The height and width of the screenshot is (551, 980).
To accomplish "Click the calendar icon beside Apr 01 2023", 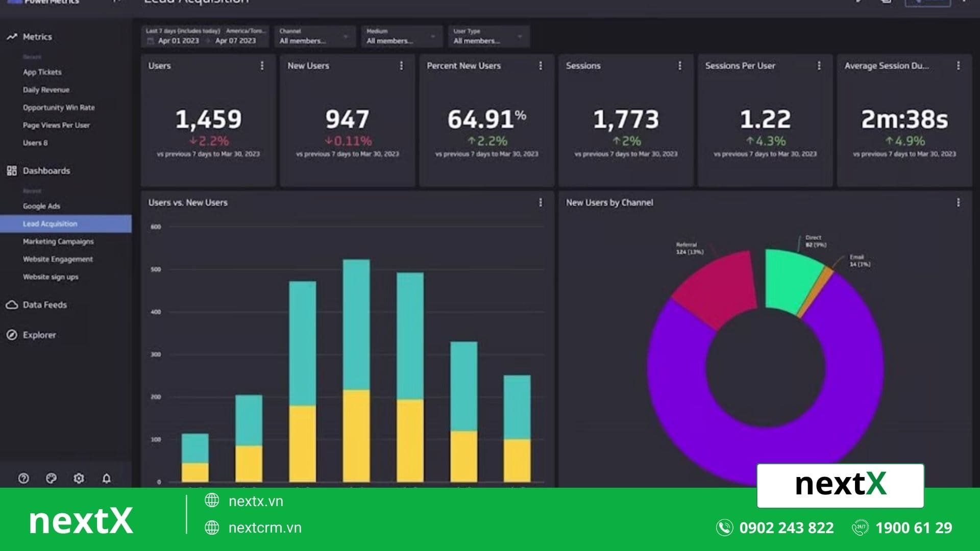I will coord(151,41).
